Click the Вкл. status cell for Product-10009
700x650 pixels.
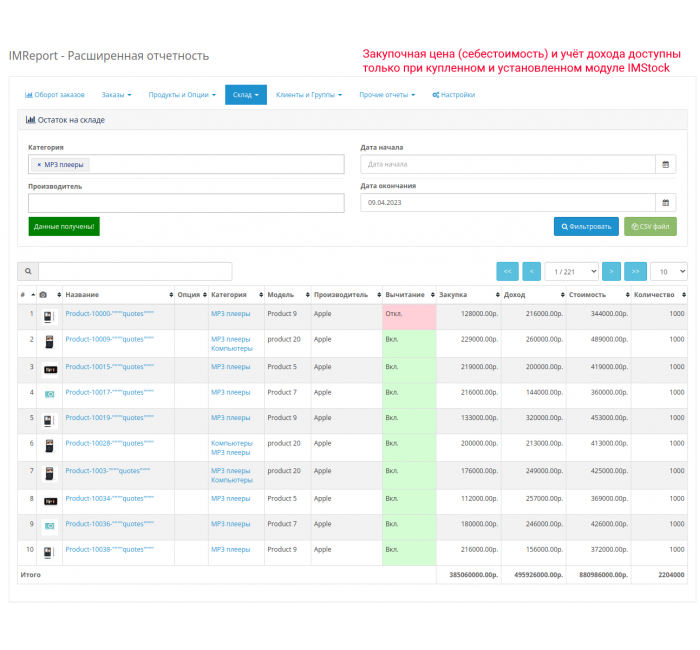[409, 343]
